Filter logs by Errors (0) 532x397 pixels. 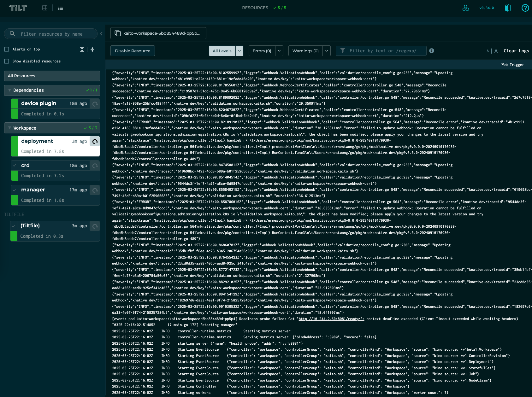coord(262,51)
